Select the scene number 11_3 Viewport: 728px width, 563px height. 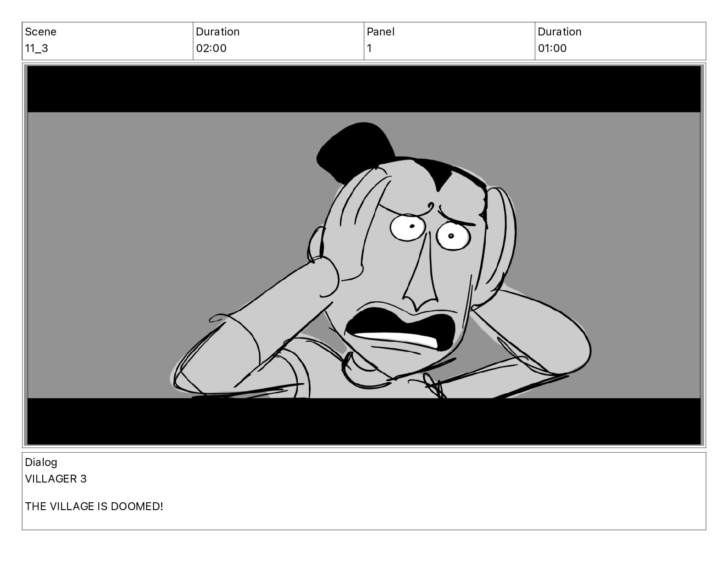(x=36, y=48)
